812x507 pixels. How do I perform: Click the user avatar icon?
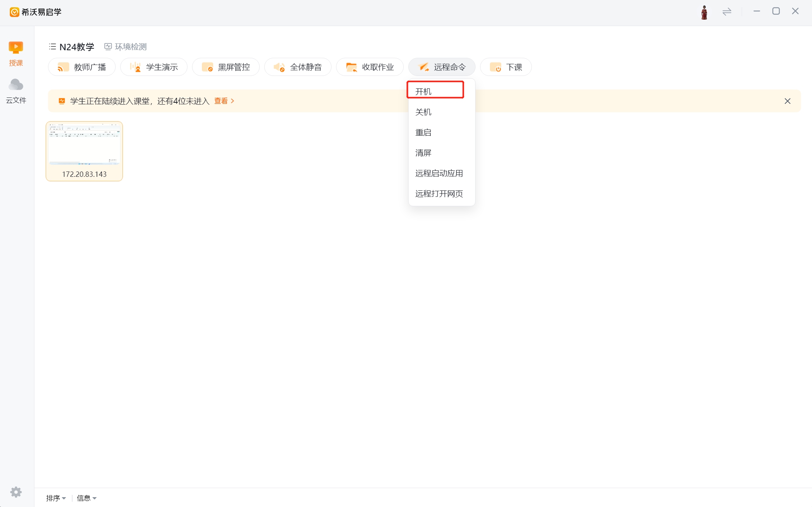pyautogui.click(x=704, y=12)
